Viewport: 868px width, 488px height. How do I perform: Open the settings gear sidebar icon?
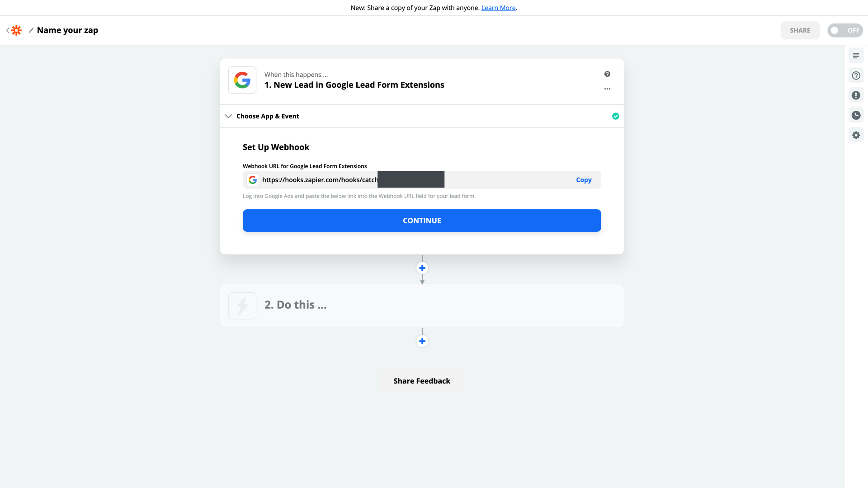click(856, 135)
